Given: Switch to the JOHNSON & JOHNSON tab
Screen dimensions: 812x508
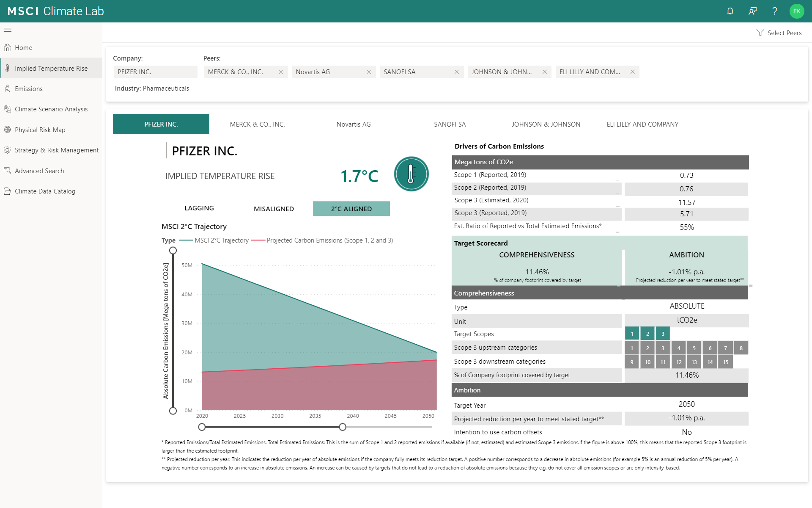Looking at the screenshot, I should pos(546,124).
